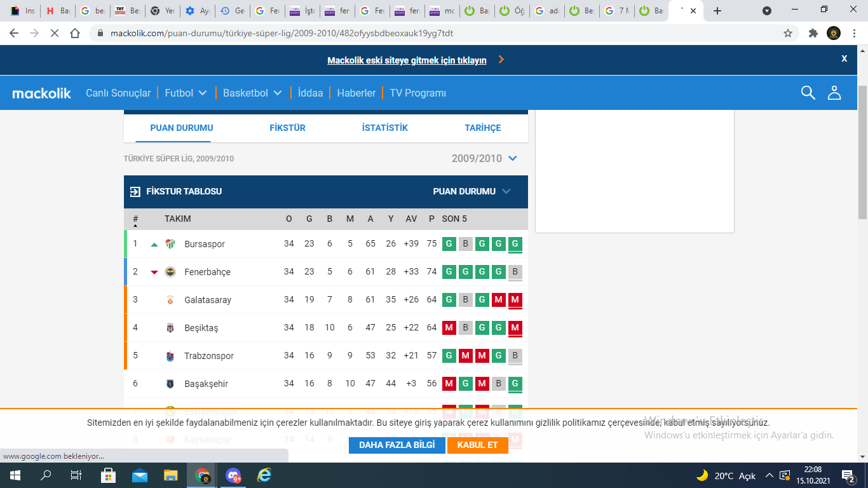Bookmark this page with the star
Viewport: 868px width, 488px height.
click(788, 33)
